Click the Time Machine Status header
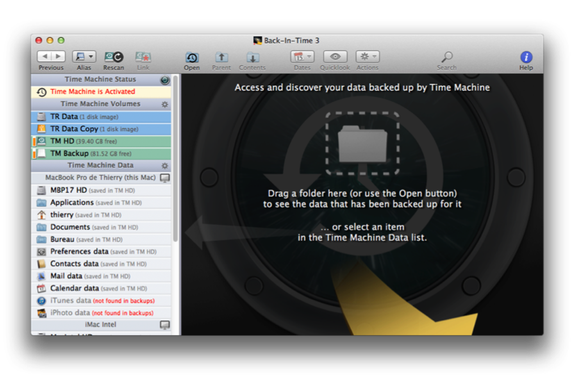580x388 pixels. pyautogui.click(x=101, y=79)
